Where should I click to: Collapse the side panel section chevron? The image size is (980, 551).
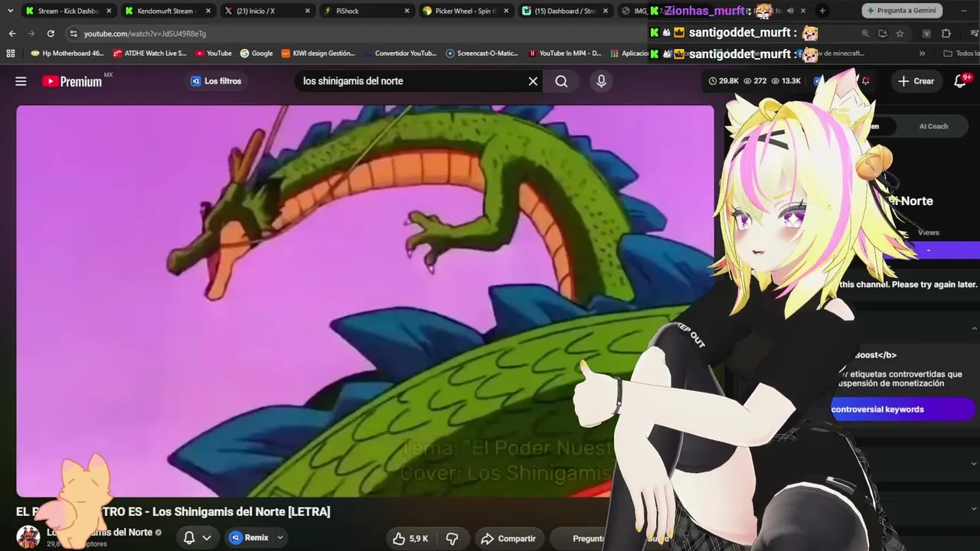[974, 329]
